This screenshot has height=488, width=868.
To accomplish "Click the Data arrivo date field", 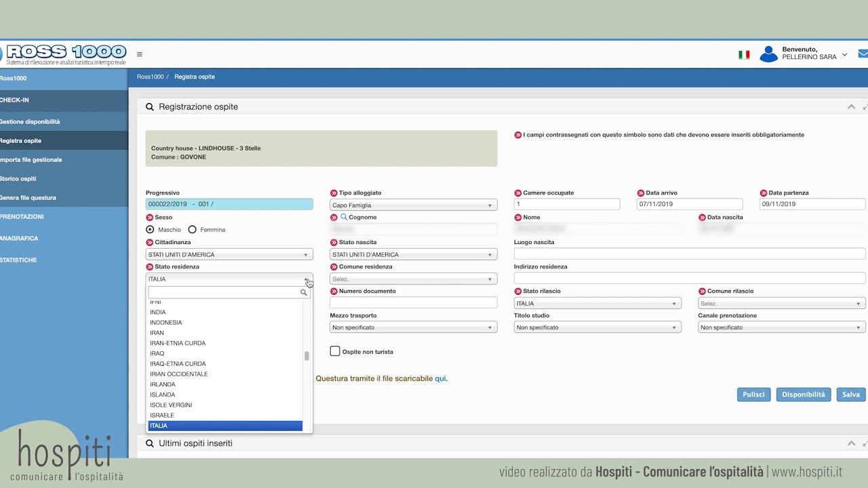I will point(690,204).
